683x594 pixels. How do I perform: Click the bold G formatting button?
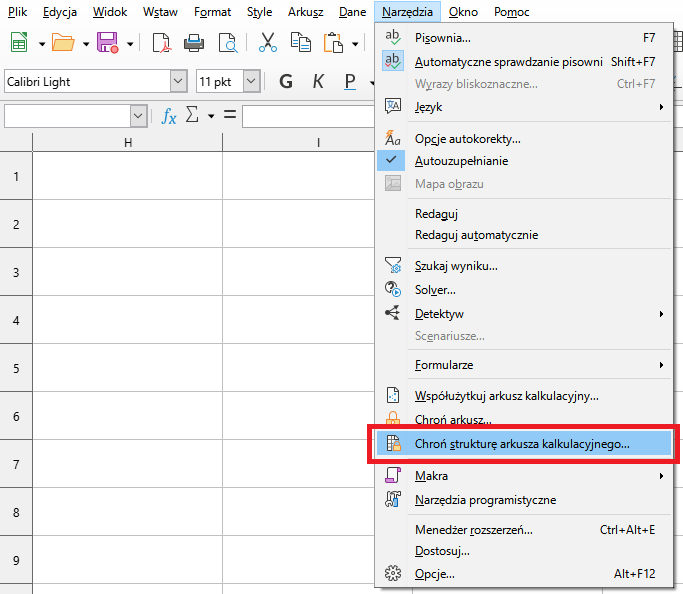[286, 82]
